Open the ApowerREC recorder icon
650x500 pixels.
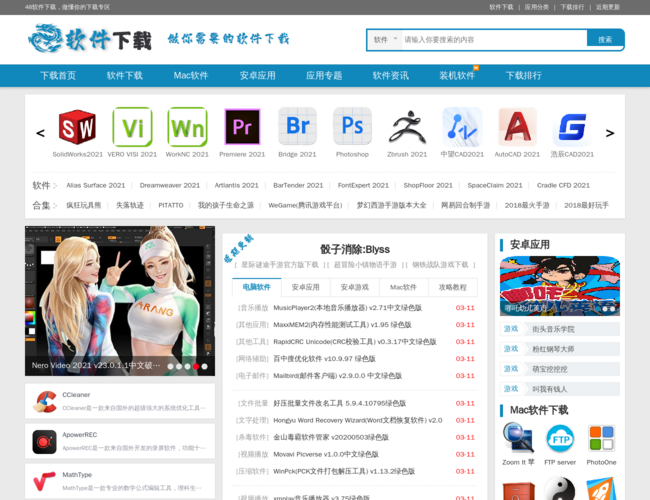tap(44, 441)
